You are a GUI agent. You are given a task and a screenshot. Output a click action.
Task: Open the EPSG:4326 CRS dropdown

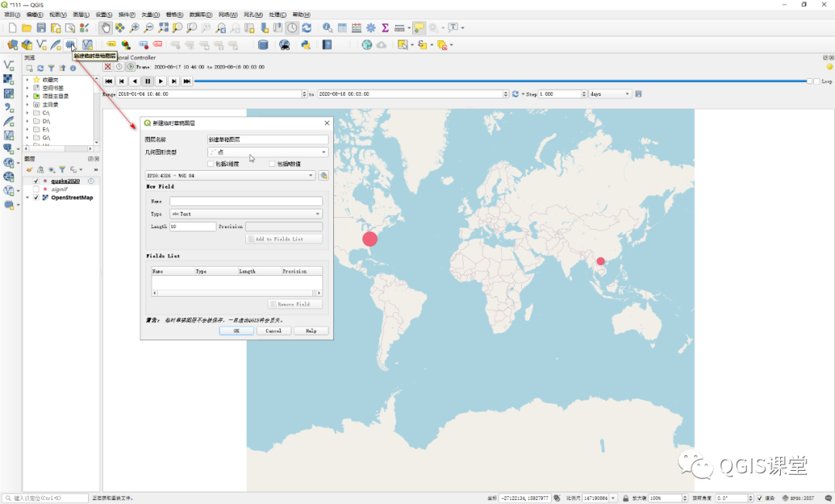click(230, 175)
